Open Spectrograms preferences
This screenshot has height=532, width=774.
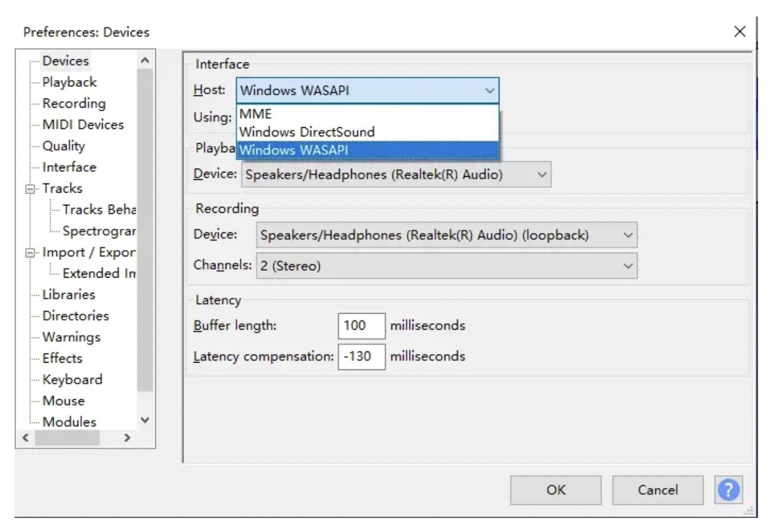click(x=98, y=231)
